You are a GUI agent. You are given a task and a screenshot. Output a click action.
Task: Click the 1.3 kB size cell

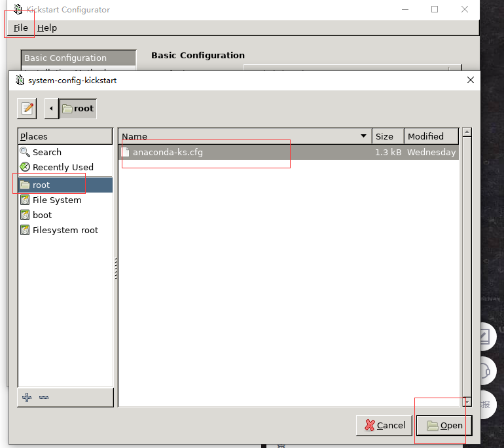coord(388,152)
